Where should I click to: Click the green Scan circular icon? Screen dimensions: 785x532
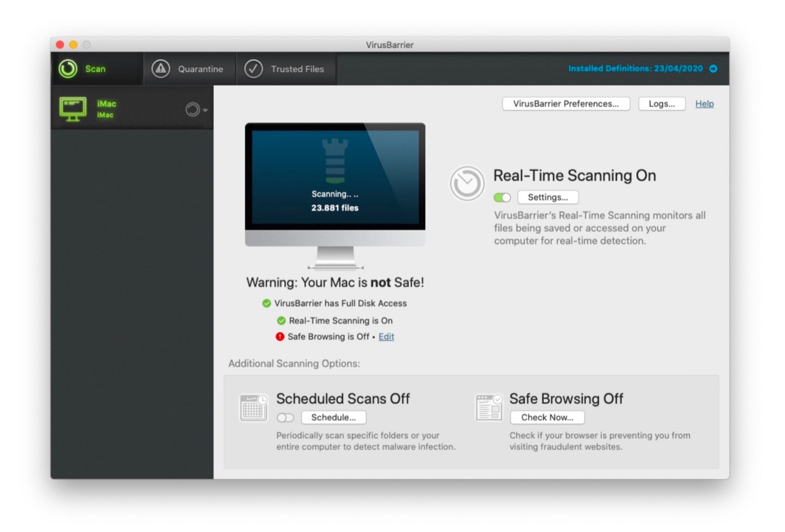[68, 69]
